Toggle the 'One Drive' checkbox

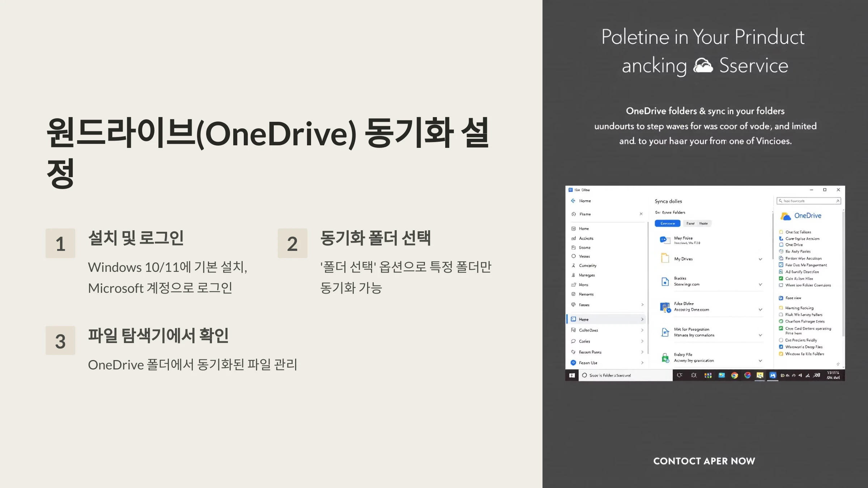point(781,245)
